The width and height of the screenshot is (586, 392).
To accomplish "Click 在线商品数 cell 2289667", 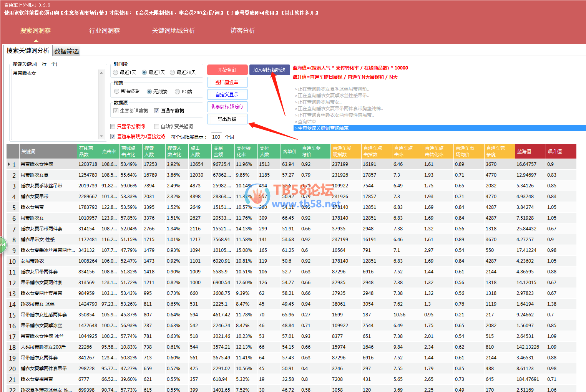I will click(x=88, y=197).
